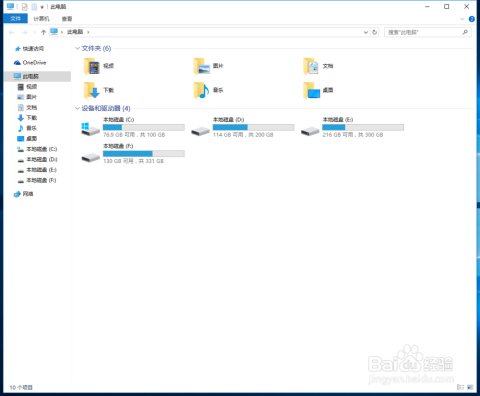Open the 音乐 (Music) folder icon

(x=202, y=90)
